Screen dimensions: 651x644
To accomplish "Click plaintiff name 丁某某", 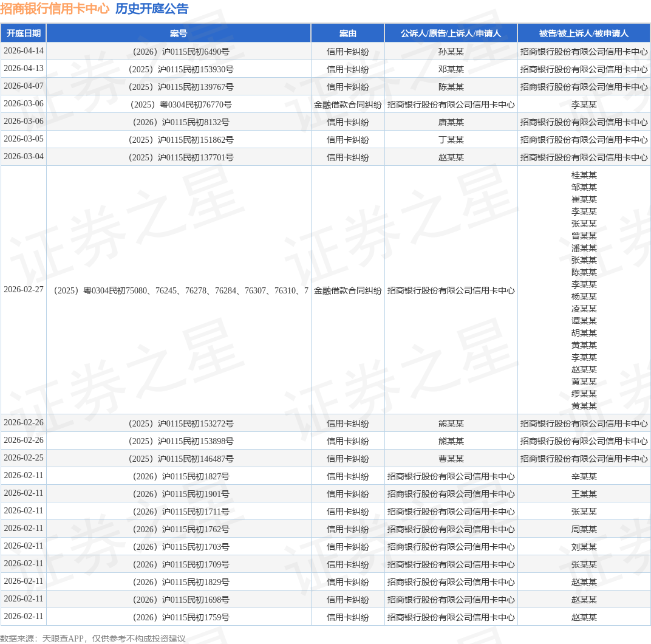I will 451,140.
